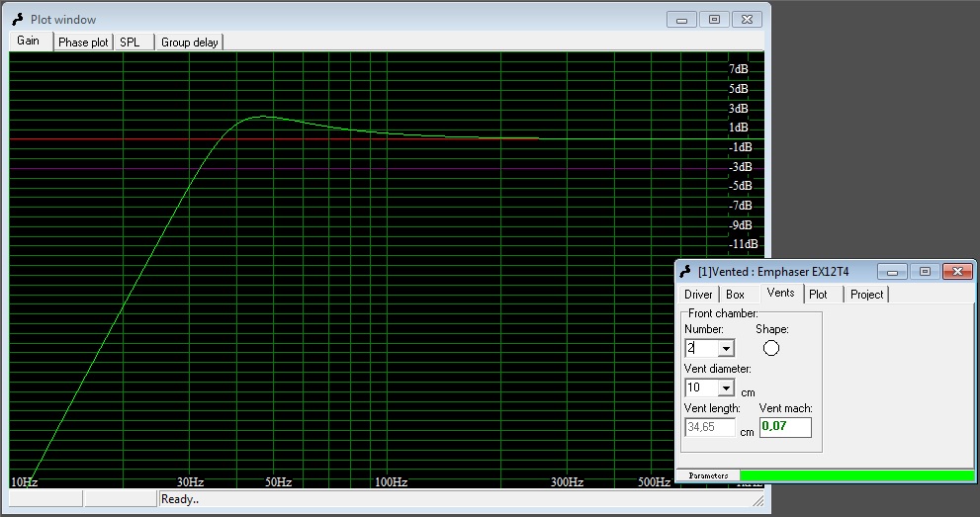Click the Vent mach value field
The height and width of the screenshot is (517, 980).
(x=785, y=427)
